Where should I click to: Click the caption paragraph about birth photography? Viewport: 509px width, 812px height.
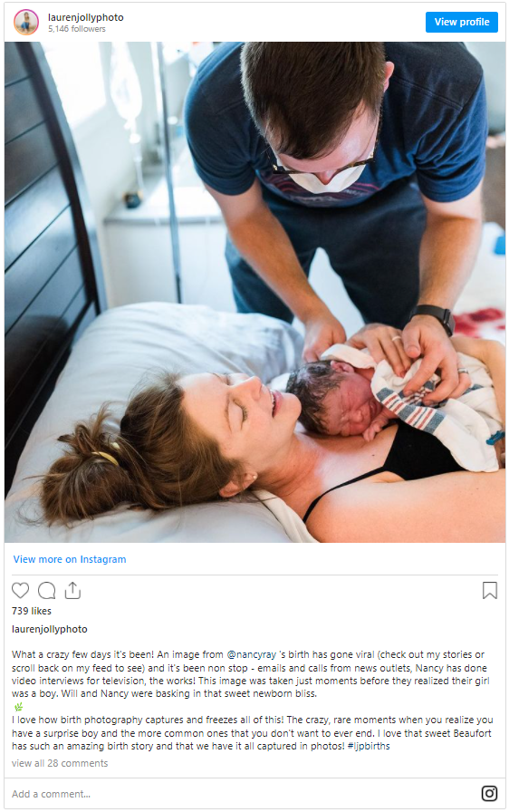[253, 733]
